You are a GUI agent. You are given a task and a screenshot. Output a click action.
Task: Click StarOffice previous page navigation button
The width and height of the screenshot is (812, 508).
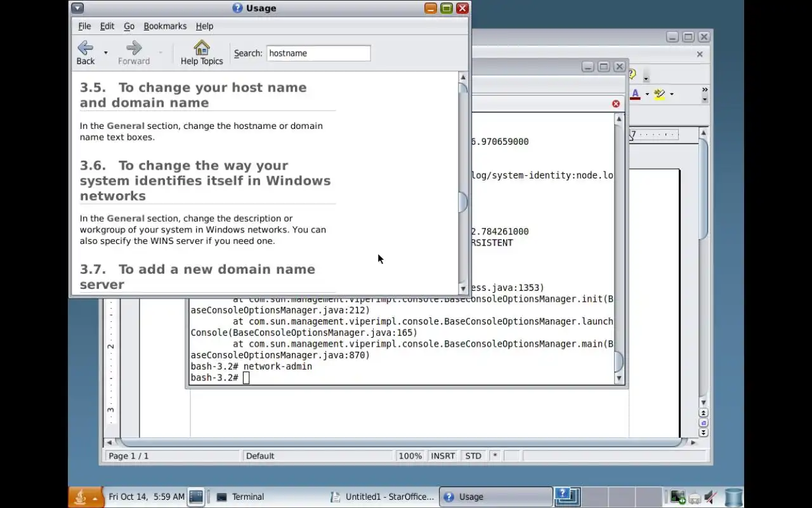[x=704, y=413]
